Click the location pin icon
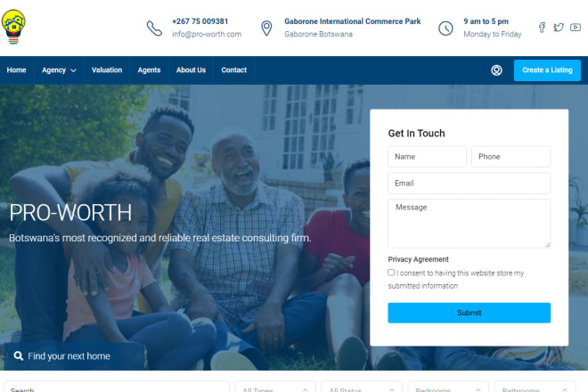This screenshot has height=392, width=588. [266, 29]
